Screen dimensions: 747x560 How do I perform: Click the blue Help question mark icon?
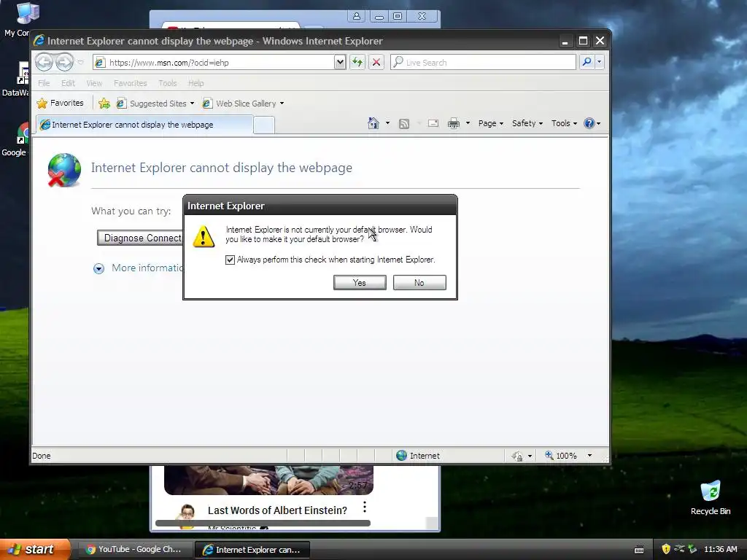coord(589,123)
